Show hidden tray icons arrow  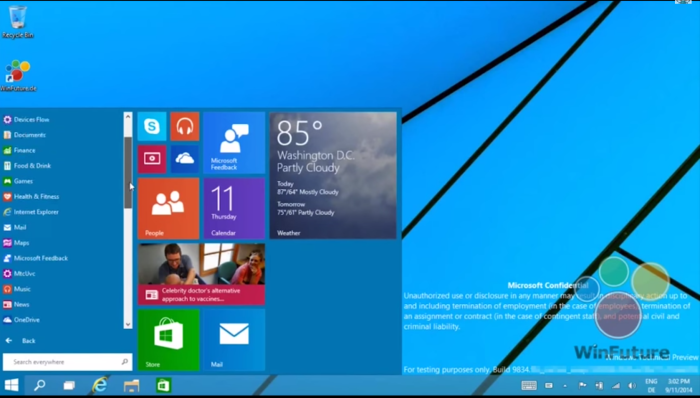point(565,386)
